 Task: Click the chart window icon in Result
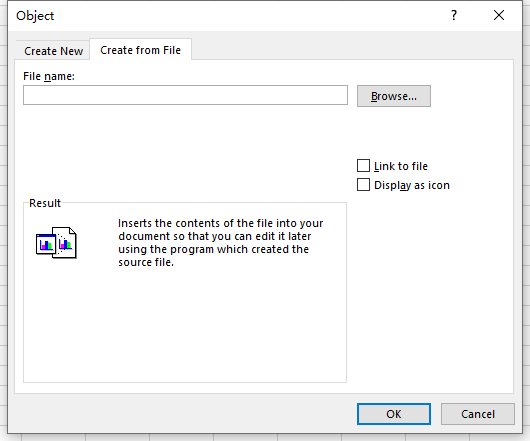click(46, 244)
